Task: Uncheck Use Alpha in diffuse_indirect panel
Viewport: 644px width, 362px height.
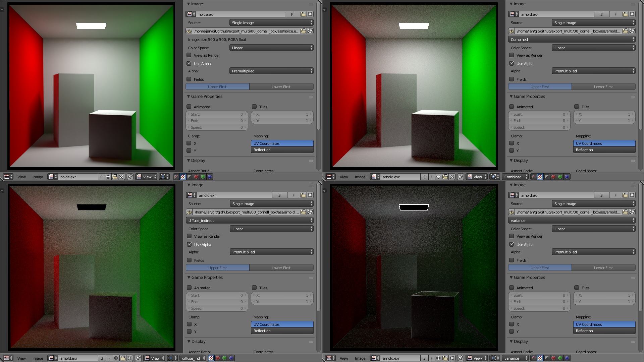Action: click(x=190, y=244)
